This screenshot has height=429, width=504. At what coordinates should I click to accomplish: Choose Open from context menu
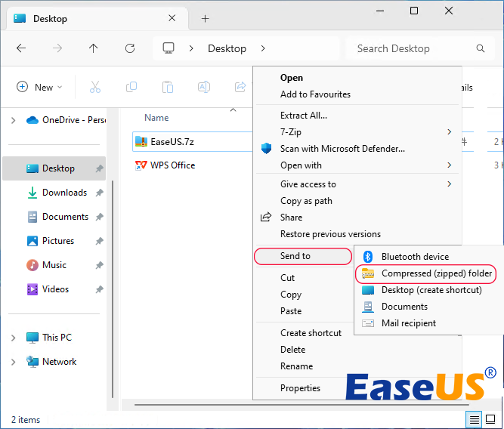point(292,78)
